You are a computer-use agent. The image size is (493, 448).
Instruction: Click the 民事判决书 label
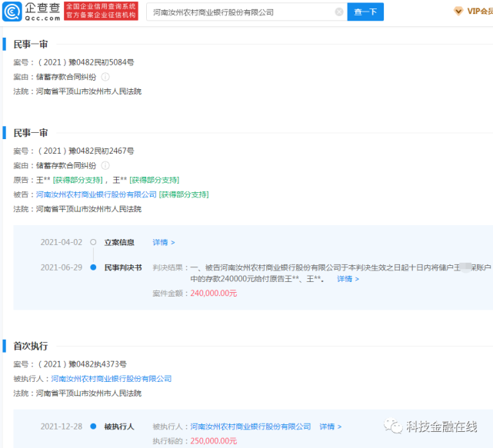point(123,267)
